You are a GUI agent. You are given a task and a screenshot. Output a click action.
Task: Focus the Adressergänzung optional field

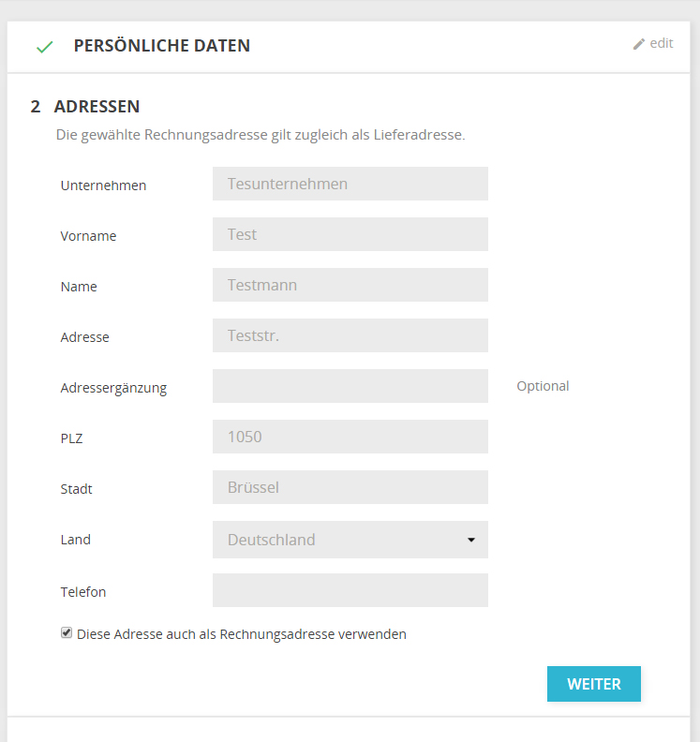[350, 386]
